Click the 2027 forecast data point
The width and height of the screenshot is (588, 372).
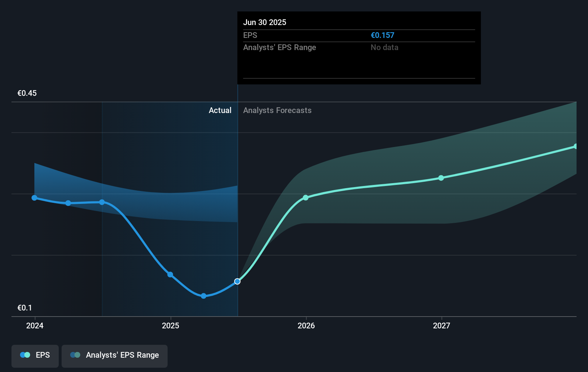pyautogui.click(x=441, y=178)
